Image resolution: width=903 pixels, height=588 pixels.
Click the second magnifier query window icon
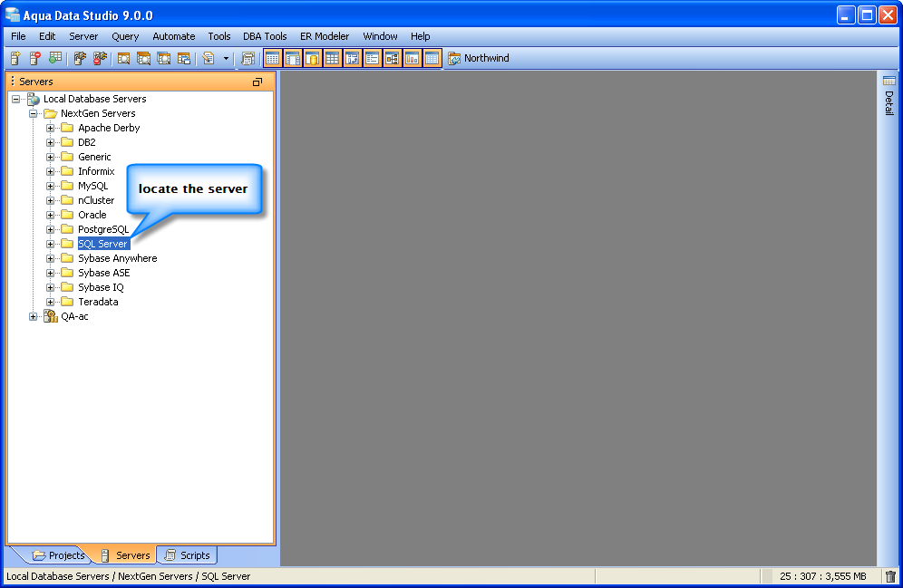point(143,58)
